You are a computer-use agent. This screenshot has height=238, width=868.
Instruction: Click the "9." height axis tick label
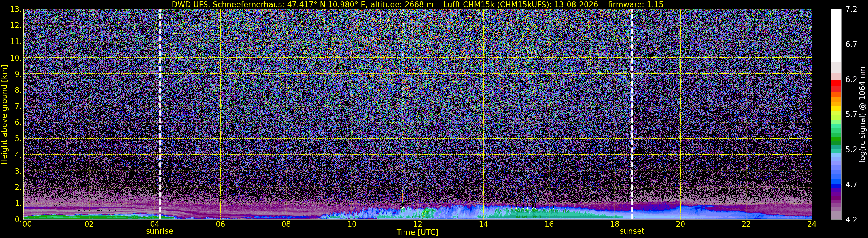point(18,74)
